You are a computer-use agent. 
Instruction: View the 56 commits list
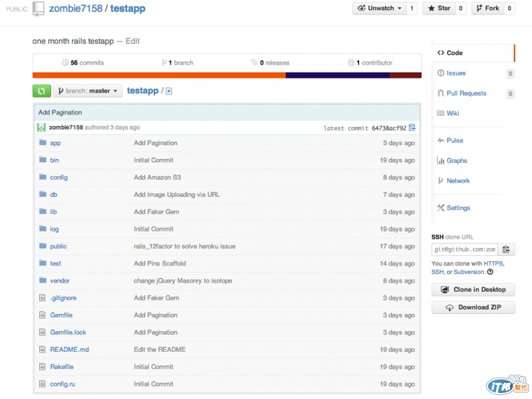83,63
